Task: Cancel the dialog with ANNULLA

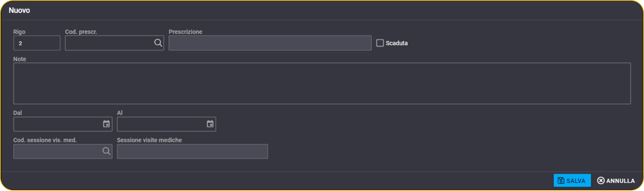Action: tap(616, 180)
